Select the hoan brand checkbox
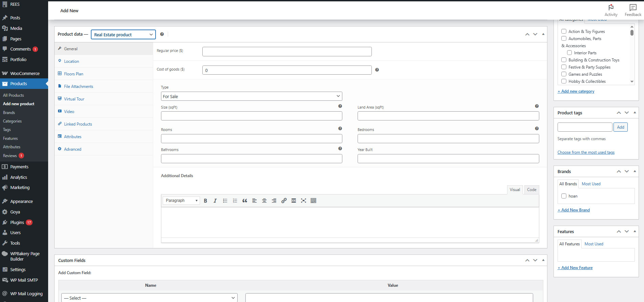Viewport: 644px width, 302px height. tap(564, 196)
